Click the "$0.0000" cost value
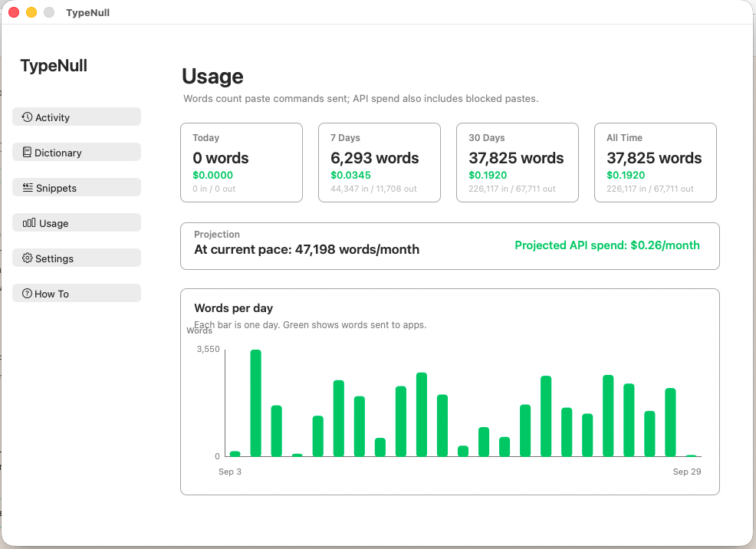Screen dimensions: 756x549 point(212,175)
